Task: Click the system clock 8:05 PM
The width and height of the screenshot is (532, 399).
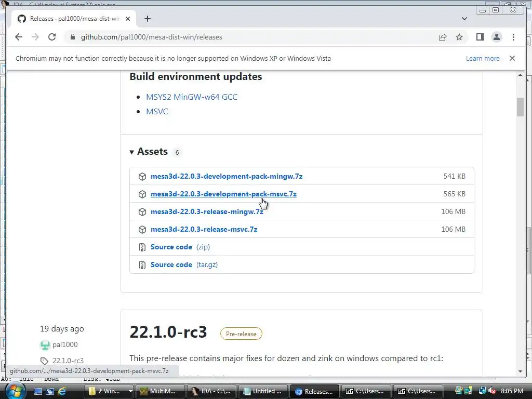Action: pos(512,391)
